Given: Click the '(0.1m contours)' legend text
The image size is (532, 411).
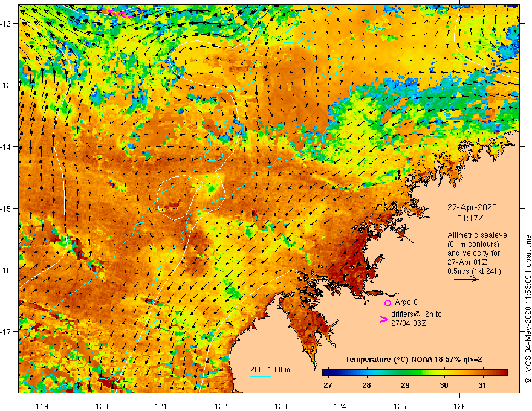Looking at the screenshot, I should pos(473,244).
